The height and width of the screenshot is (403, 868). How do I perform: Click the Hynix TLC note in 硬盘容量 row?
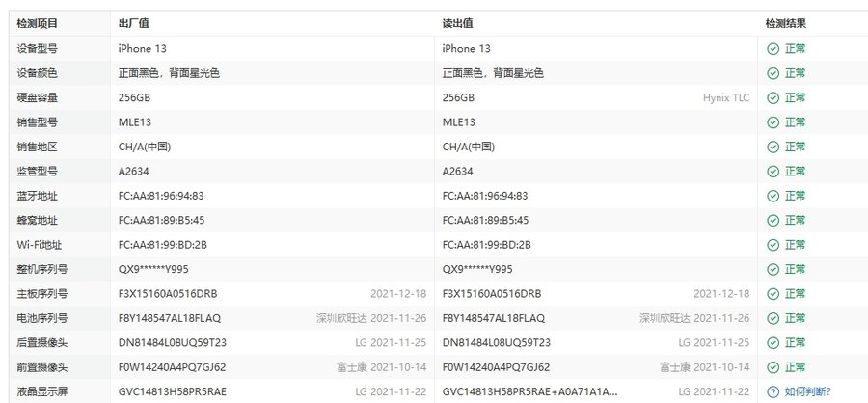coord(726,98)
